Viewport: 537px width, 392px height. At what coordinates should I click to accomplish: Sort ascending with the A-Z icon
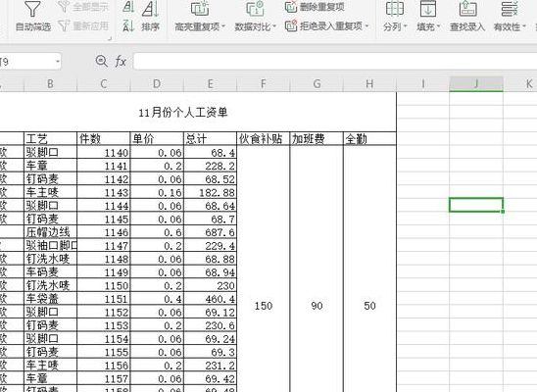tap(128, 7)
